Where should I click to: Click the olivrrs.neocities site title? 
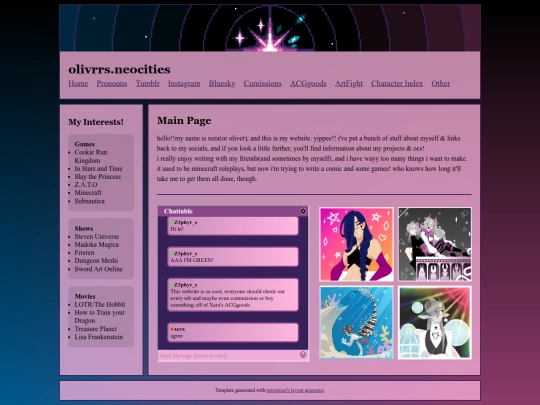119,69
